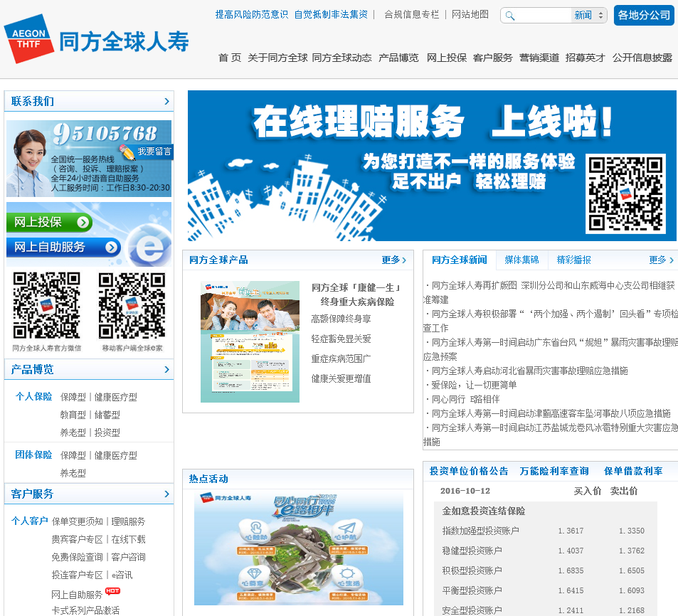Open the 同心同行 e路相伴 activity image
The height and width of the screenshot is (616, 678).
(x=298, y=548)
